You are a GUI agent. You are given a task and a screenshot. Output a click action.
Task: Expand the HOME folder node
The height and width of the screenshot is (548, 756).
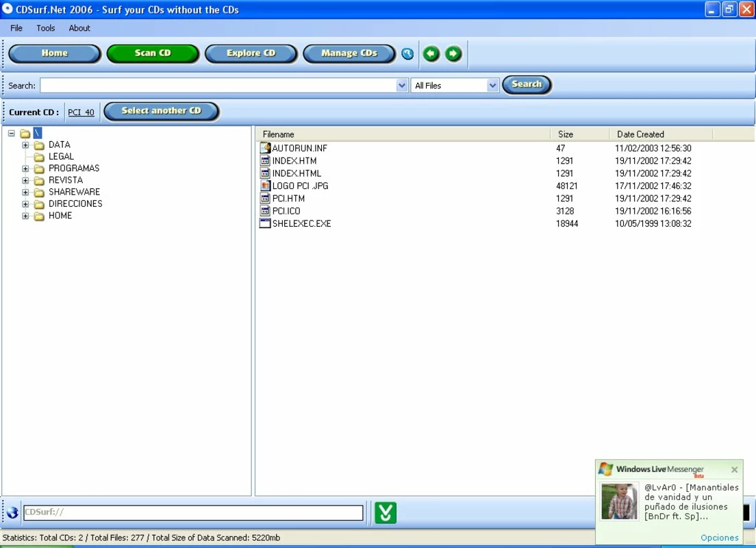coord(25,216)
